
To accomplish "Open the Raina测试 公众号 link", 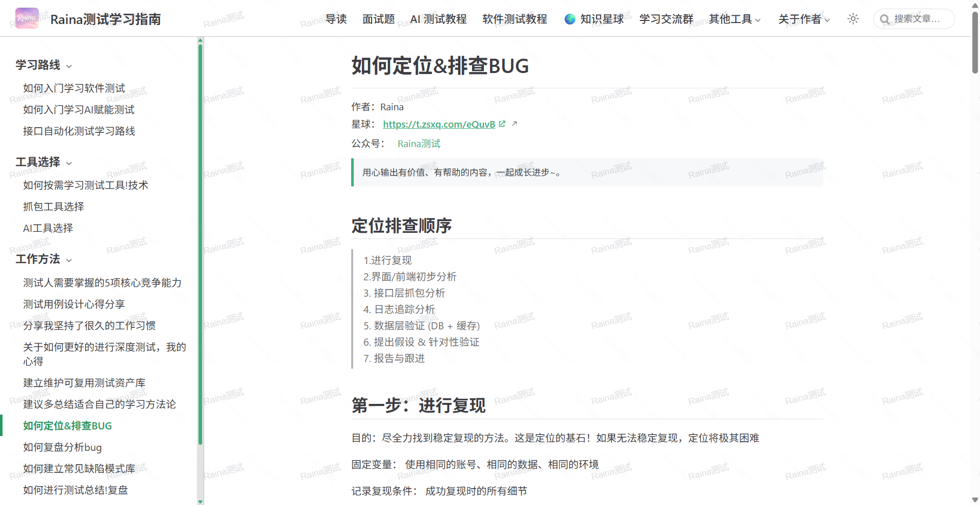I will coord(419,143).
